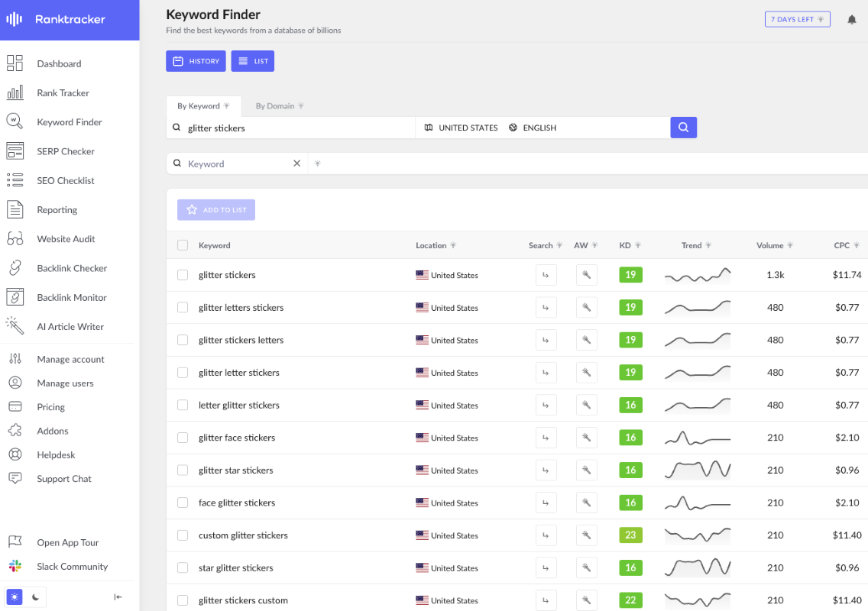
Task: Click the Open App Tour flag icon
Action: click(x=15, y=541)
